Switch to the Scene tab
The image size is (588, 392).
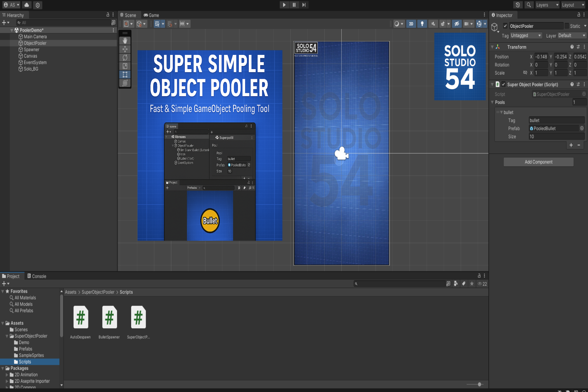[128, 15]
